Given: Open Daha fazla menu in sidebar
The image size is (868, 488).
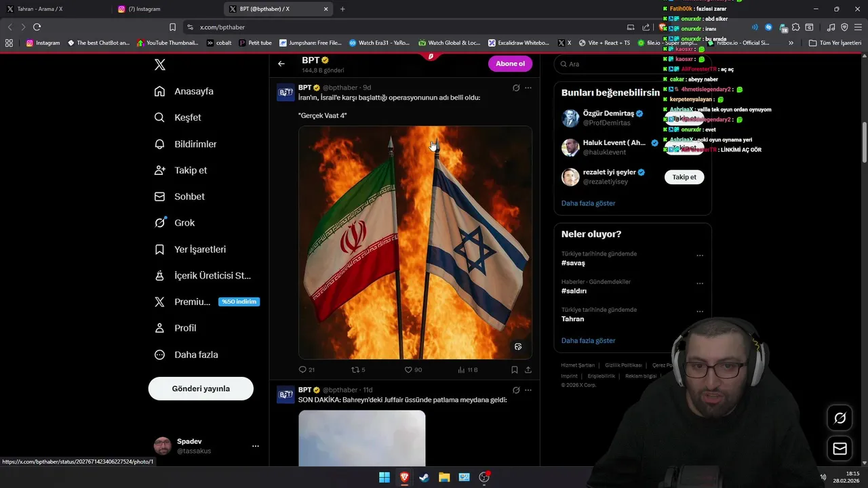Looking at the screenshot, I should 186,354.
